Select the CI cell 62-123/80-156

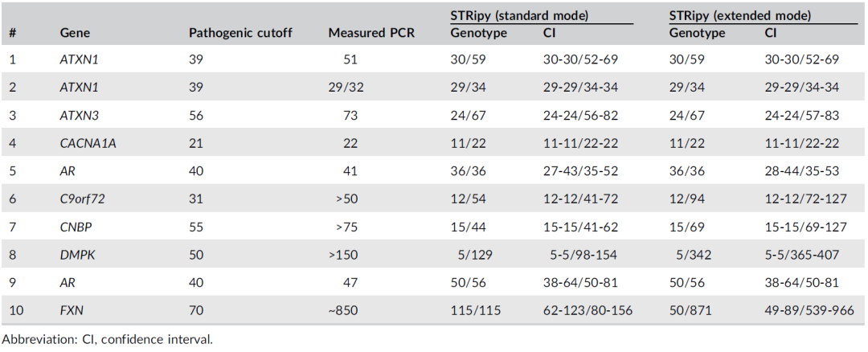(x=588, y=310)
